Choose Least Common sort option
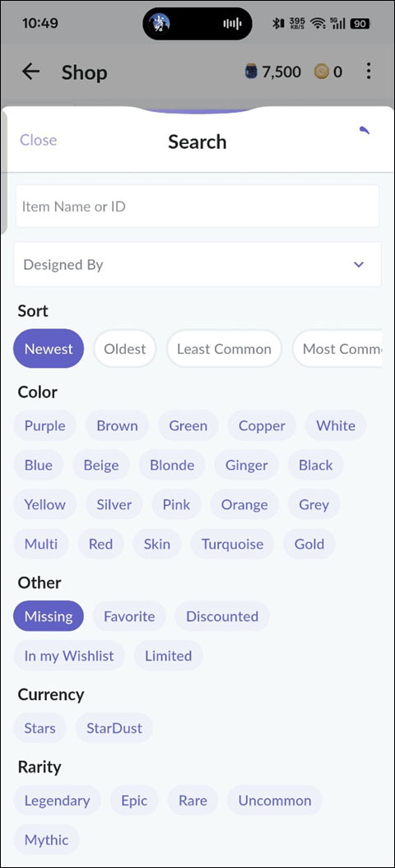 225,349
